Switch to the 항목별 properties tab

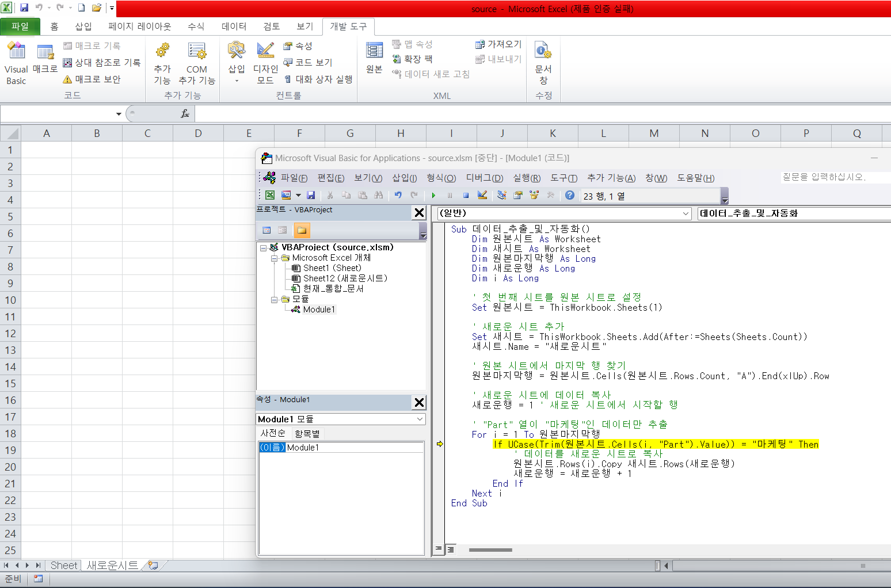(307, 434)
